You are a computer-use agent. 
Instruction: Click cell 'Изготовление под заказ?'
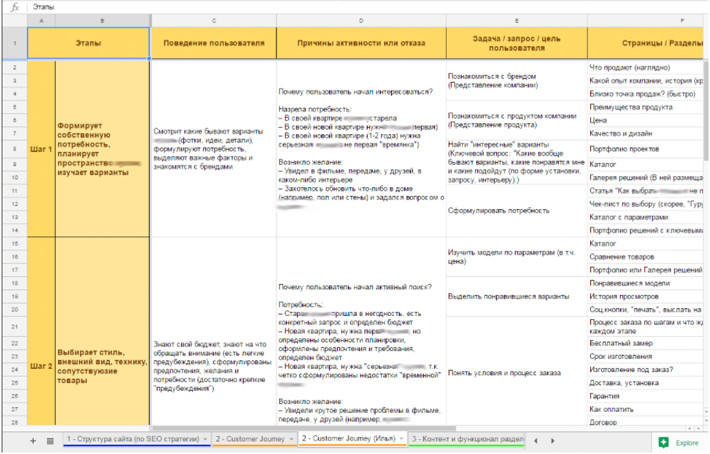coord(645,370)
